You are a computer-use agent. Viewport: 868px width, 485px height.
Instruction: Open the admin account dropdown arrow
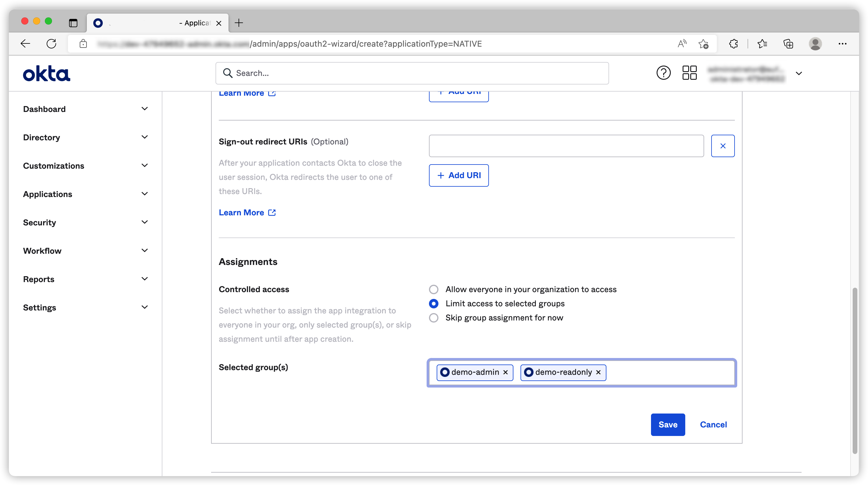(799, 74)
